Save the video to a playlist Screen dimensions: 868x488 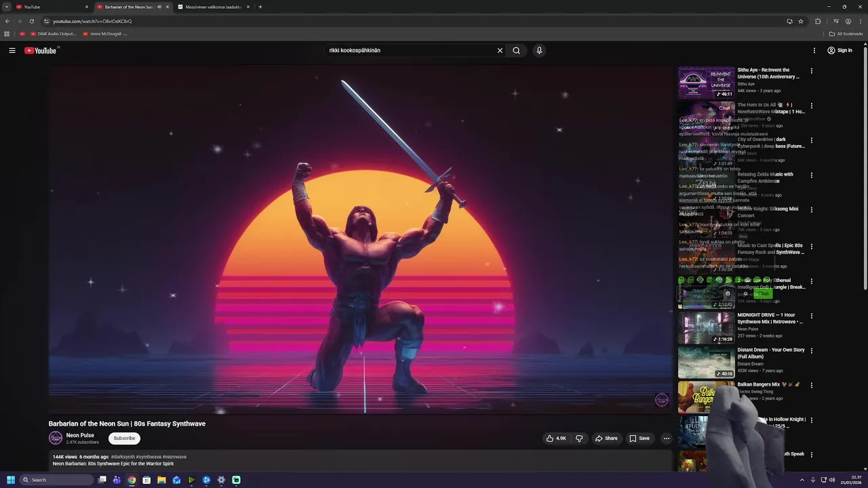[x=639, y=439]
